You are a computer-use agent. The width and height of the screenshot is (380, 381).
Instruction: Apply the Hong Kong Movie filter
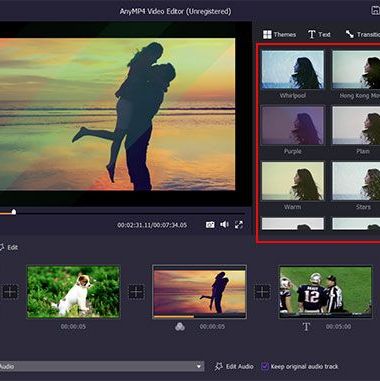tap(356, 70)
